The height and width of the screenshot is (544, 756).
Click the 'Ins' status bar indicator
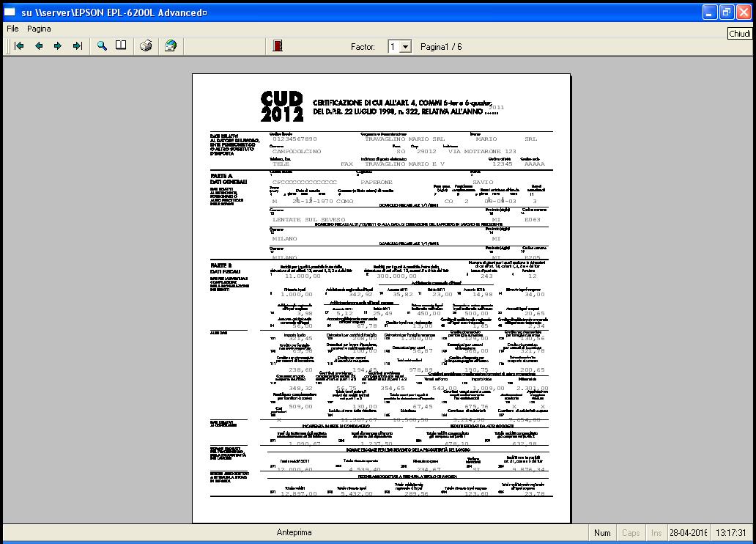(x=656, y=533)
